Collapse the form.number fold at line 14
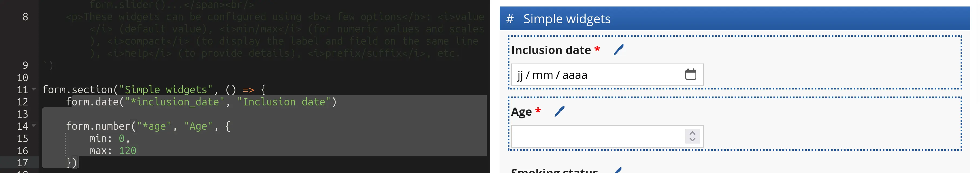This screenshot has height=173, width=980. pos(34,125)
